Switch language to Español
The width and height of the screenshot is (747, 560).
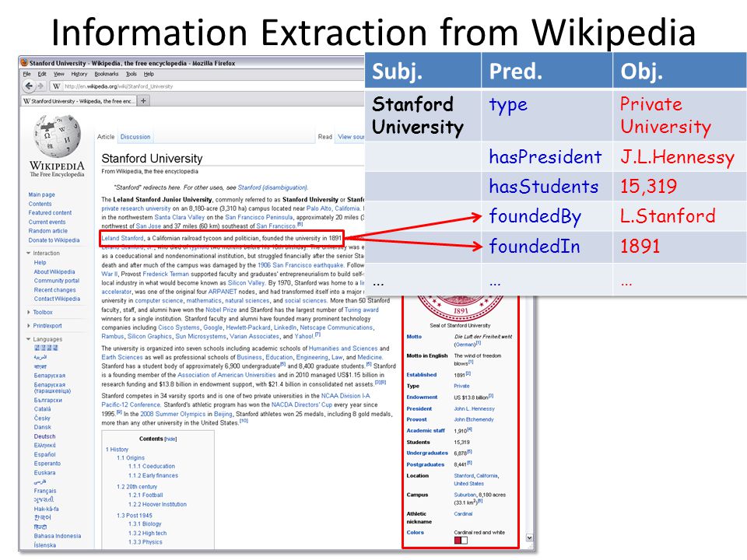pyautogui.click(x=44, y=455)
